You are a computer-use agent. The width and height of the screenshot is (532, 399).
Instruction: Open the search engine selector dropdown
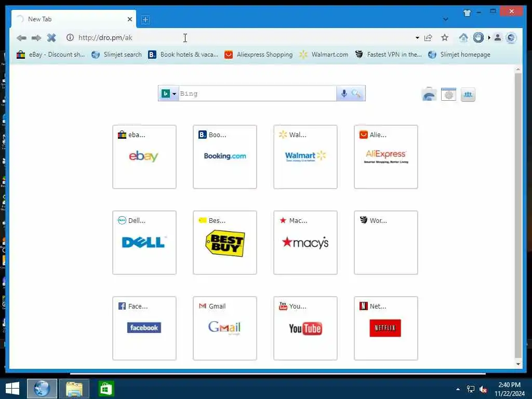coord(169,94)
